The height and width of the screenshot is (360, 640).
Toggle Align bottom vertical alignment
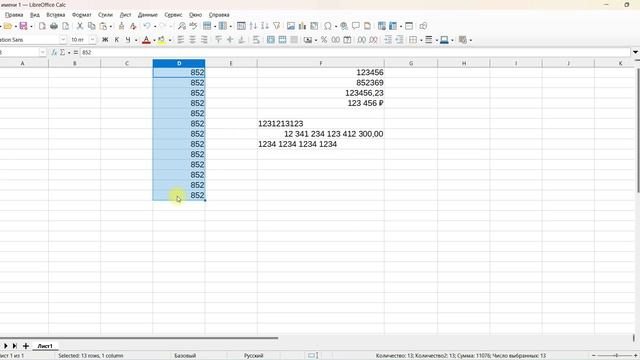[242, 40]
